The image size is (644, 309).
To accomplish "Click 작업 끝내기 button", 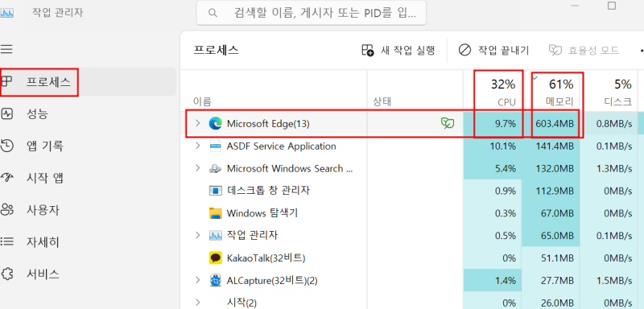I will click(494, 51).
